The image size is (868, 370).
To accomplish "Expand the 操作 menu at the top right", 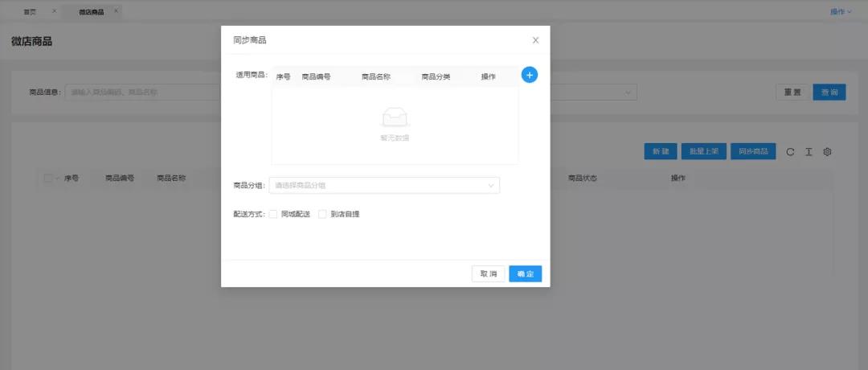I will 841,11.
